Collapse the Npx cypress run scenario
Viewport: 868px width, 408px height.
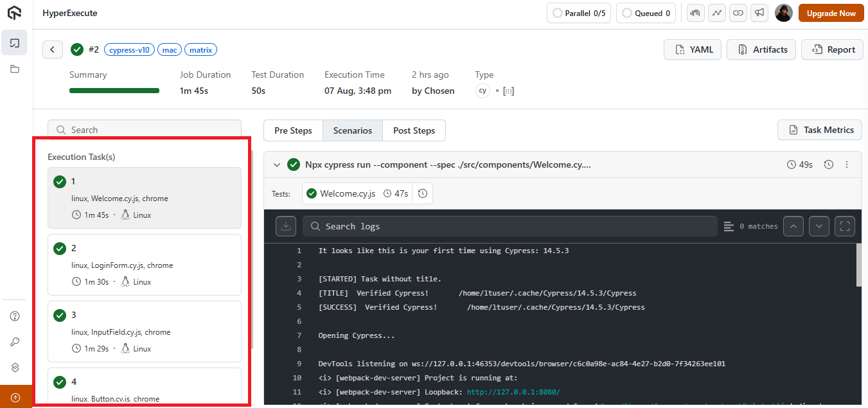[x=277, y=164]
